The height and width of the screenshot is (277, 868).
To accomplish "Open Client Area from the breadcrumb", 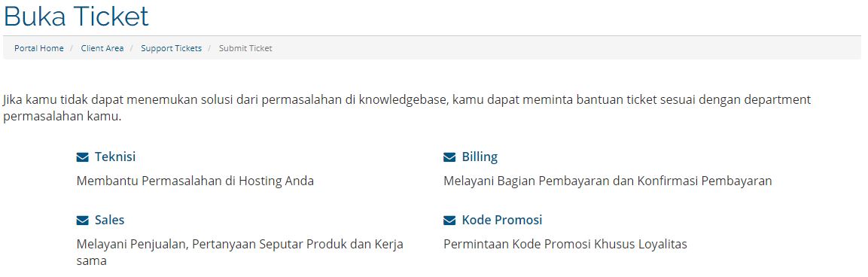I will pyautogui.click(x=102, y=48).
